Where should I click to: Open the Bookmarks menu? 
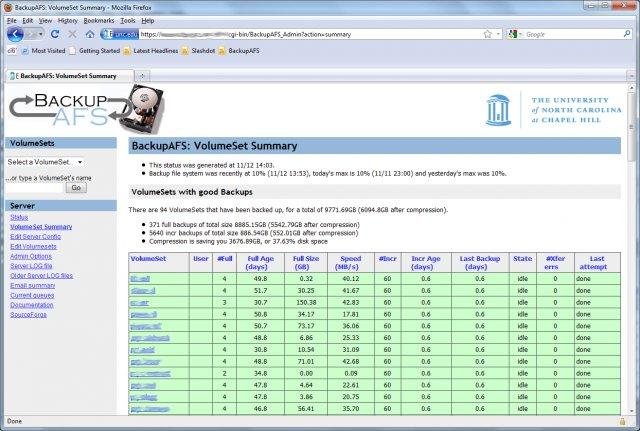(99, 20)
